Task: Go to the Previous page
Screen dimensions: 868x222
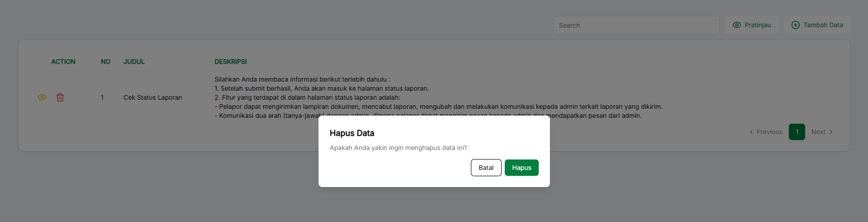Action: tap(769, 132)
